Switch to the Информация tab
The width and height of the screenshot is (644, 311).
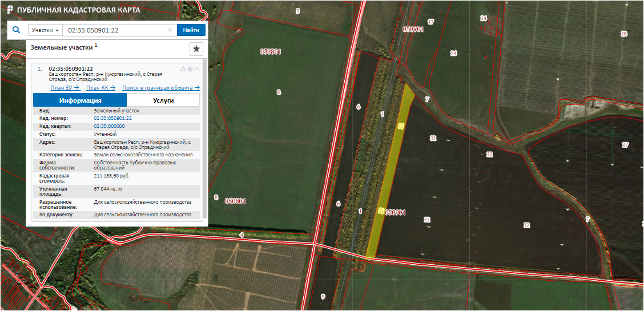click(x=80, y=100)
